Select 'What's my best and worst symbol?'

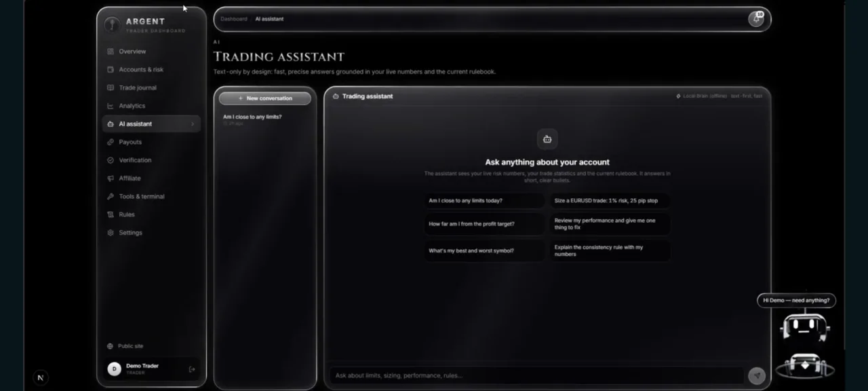pyautogui.click(x=484, y=250)
